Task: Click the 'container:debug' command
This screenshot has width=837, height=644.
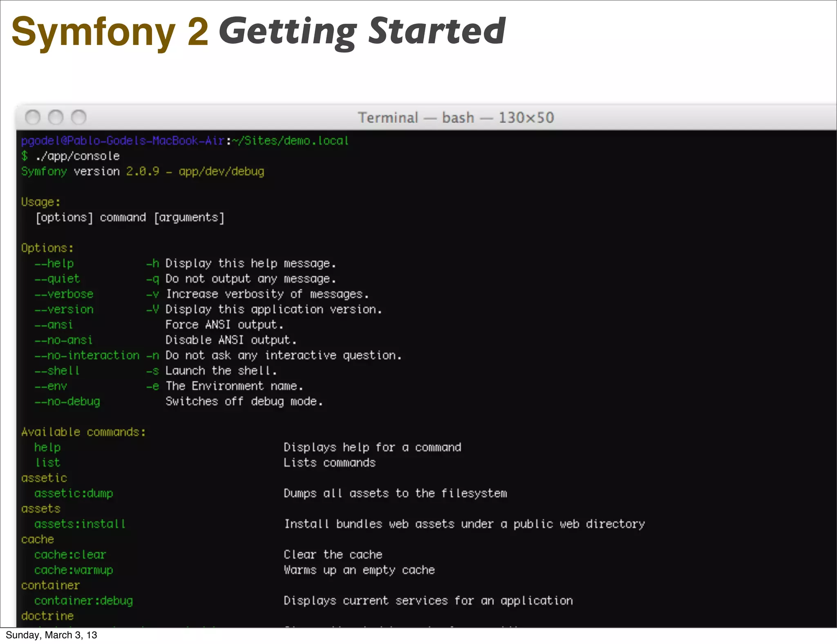Action: [84, 601]
